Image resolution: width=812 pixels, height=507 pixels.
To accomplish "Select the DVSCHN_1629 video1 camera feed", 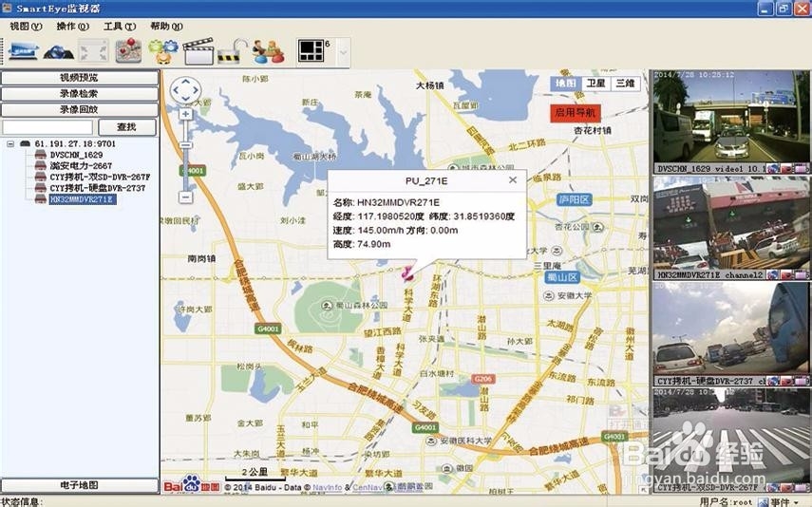I will (730, 117).
